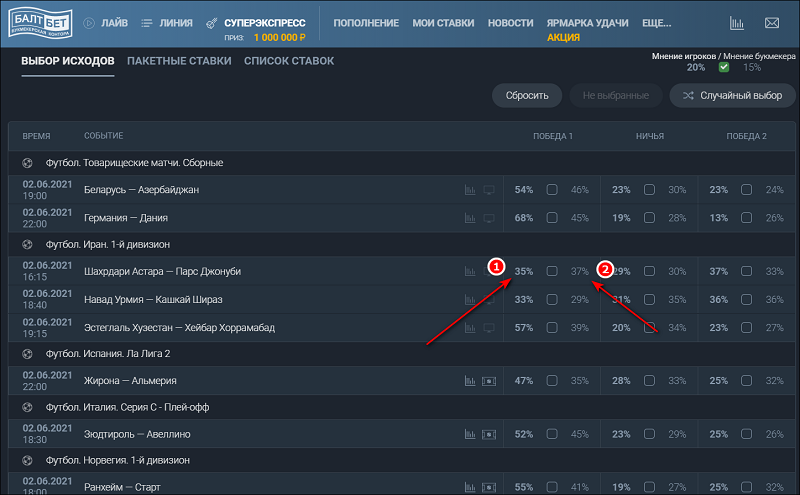Open the messages envelope icon
Screen dimensions: 800x495
click(771, 22)
